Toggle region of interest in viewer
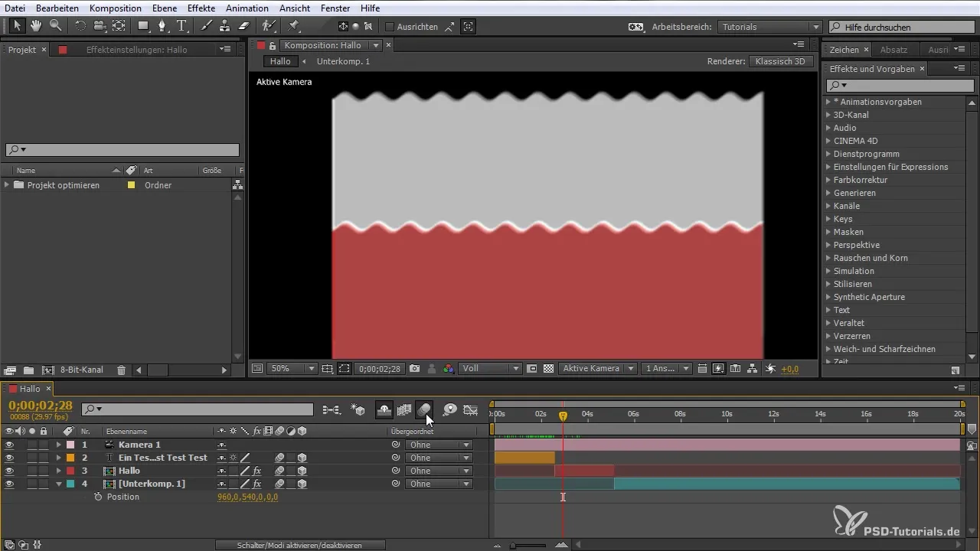This screenshot has width=980, height=551. click(345, 368)
